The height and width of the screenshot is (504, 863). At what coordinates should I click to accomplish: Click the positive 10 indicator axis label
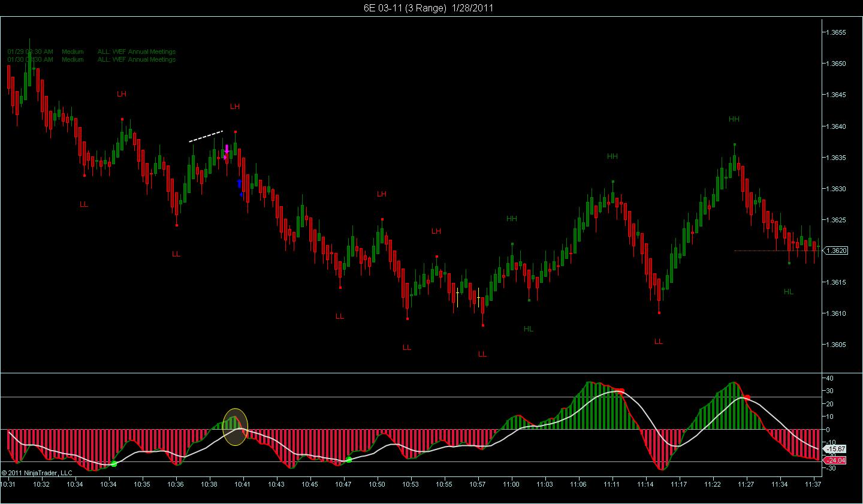coord(830,417)
